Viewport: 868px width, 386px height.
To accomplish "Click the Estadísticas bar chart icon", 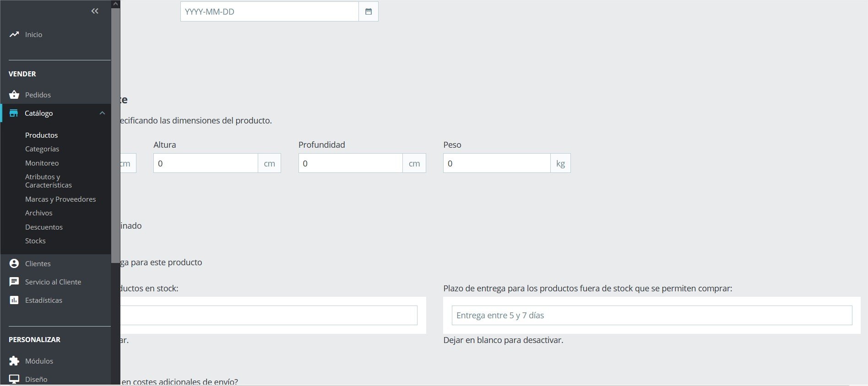I will coord(14,300).
